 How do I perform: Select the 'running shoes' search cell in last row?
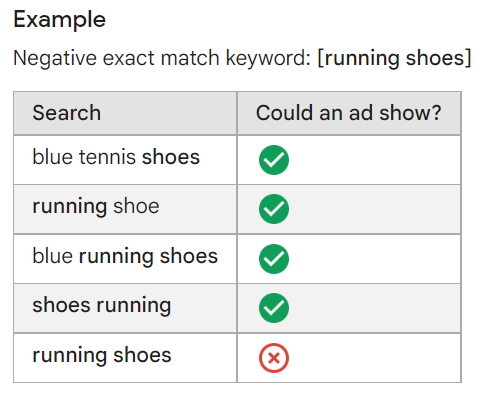pos(125,358)
